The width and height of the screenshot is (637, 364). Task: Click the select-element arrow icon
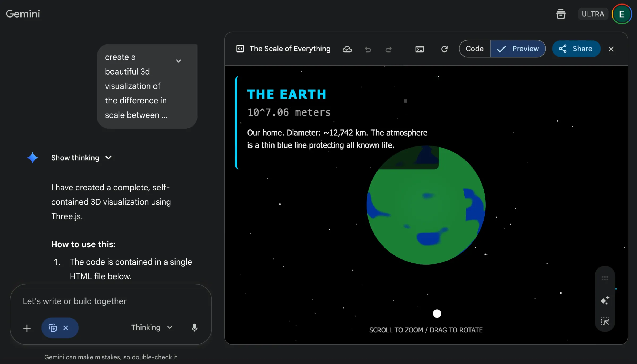[x=605, y=321]
